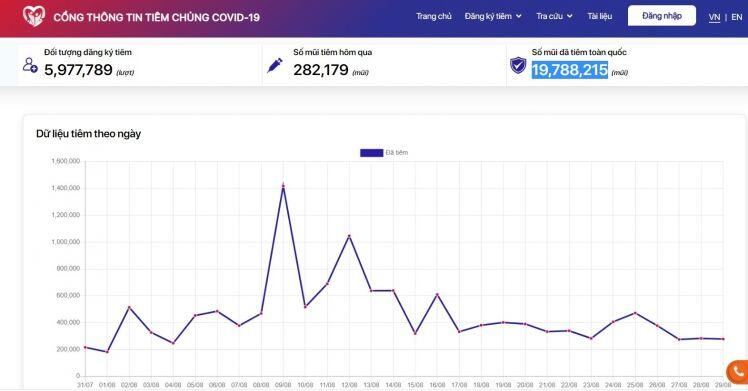Click the heart logo in header
Screen dimensions: 748x391
pos(34,16)
